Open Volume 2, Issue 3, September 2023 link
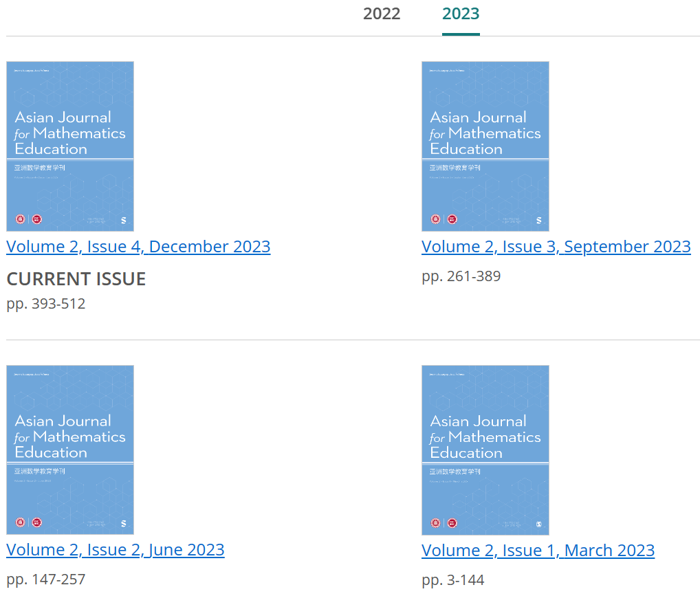The image size is (700, 596). tap(556, 246)
